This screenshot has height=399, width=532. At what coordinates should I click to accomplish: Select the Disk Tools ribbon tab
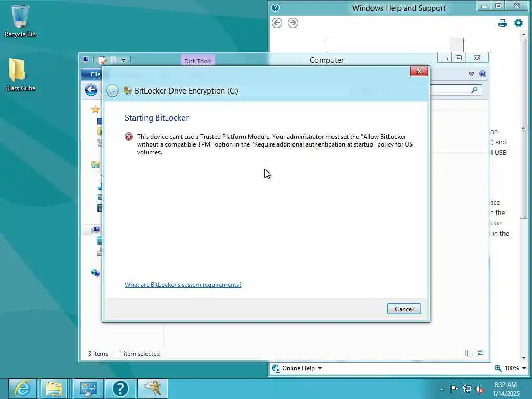[x=197, y=61]
